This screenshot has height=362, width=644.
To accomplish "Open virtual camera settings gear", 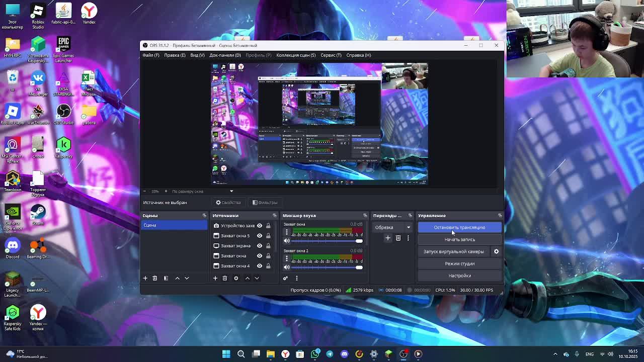I will (496, 251).
